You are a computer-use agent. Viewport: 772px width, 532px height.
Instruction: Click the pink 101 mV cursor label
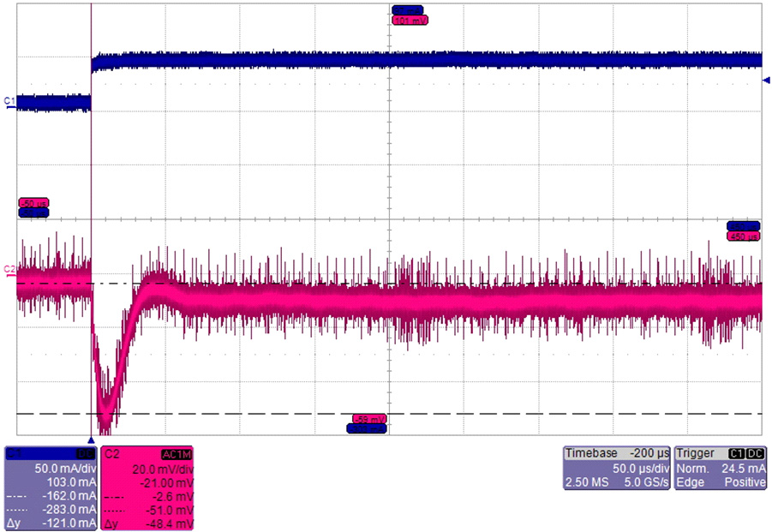[409, 20]
